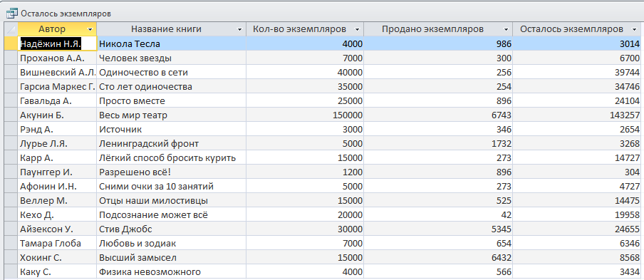Click the book title Сто лет одиночества
The image size is (644, 280).
coord(145,87)
